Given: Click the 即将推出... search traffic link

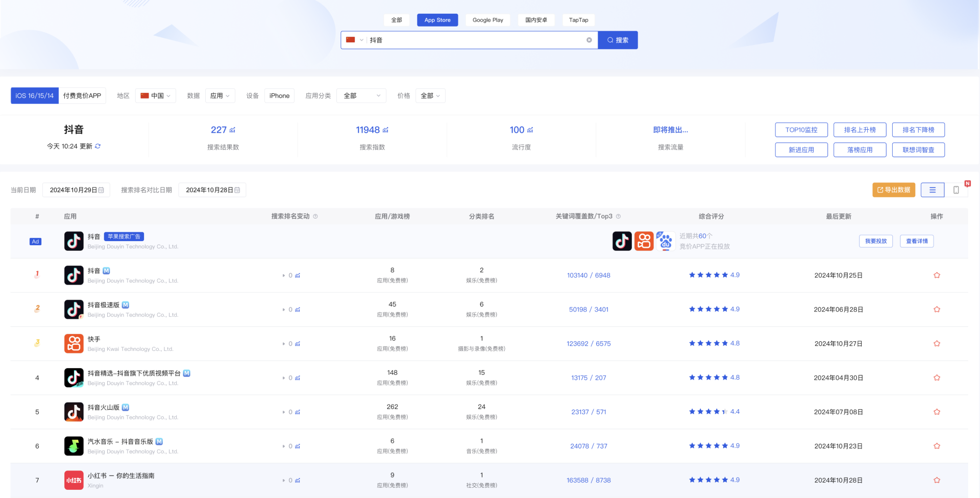Looking at the screenshot, I should point(670,130).
